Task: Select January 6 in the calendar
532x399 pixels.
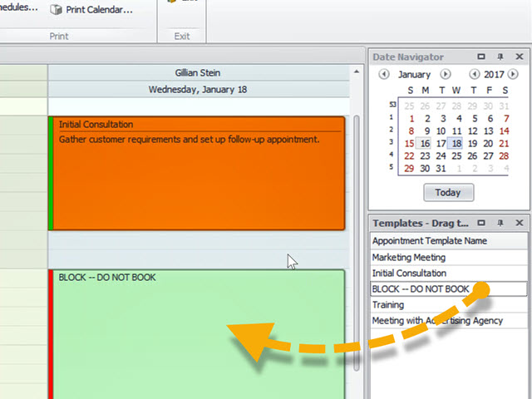Action: (x=490, y=119)
